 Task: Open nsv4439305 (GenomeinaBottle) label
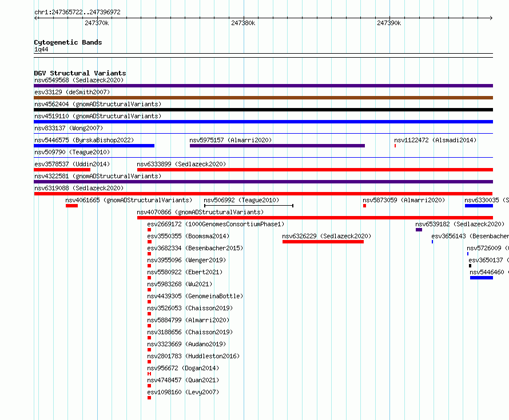click(x=195, y=296)
